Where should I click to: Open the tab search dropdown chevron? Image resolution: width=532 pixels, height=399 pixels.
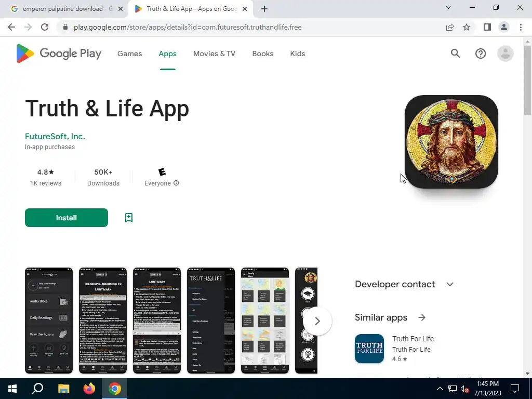(448, 7)
